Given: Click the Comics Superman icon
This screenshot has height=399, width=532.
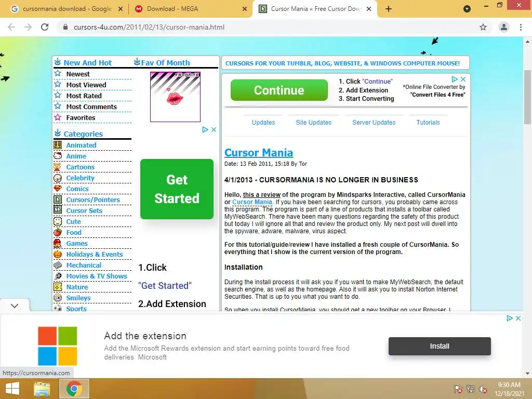Looking at the screenshot, I should [x=58, y=189].
